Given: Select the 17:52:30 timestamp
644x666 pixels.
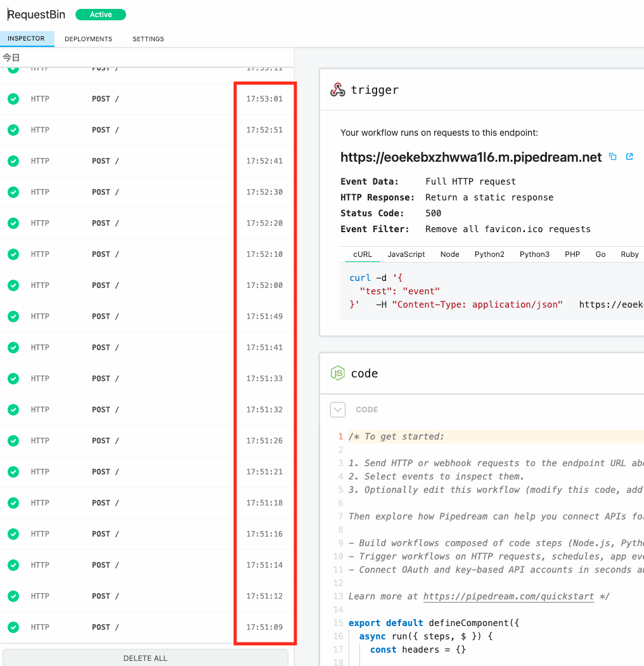Looking at the screenshot, I should coord(264,192).
